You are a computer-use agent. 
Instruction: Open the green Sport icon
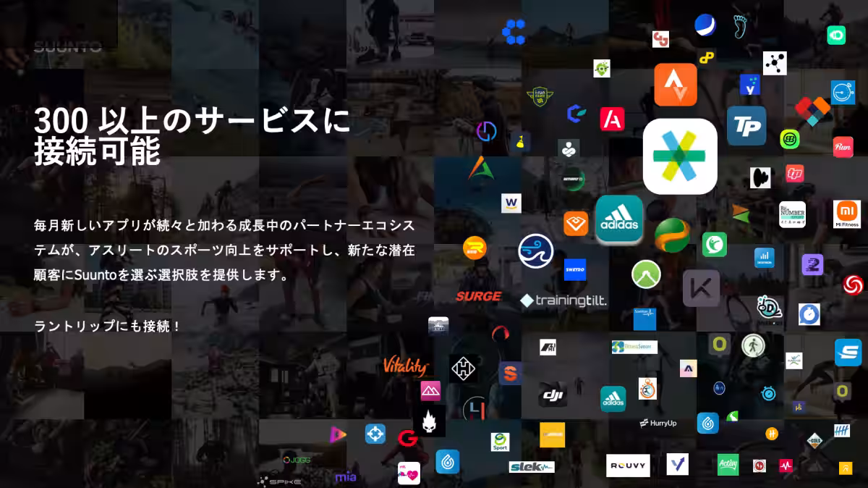coord(500,442)
